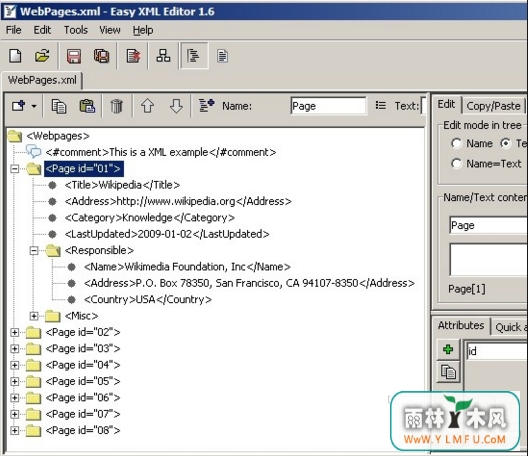This screenshot has width=528, height=456.
Task: Click the add new node icon
Action: click(19, 106)
